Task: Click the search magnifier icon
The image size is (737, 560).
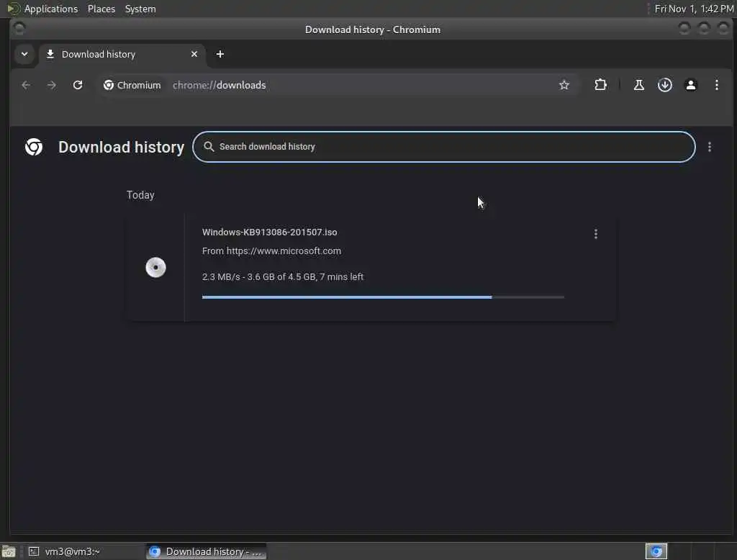Action: coord(209,147)
